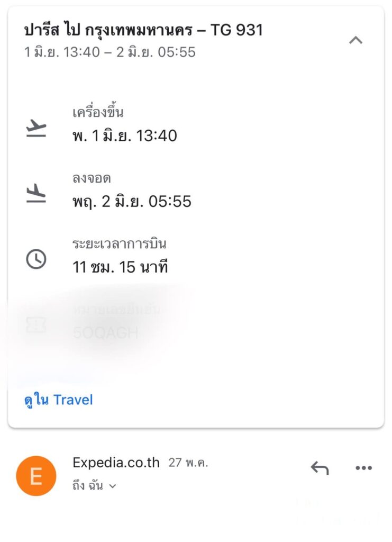Click the airplane landing icon
Image resolution: width=392 pixels, height=542 pixels.
point(37,194)
